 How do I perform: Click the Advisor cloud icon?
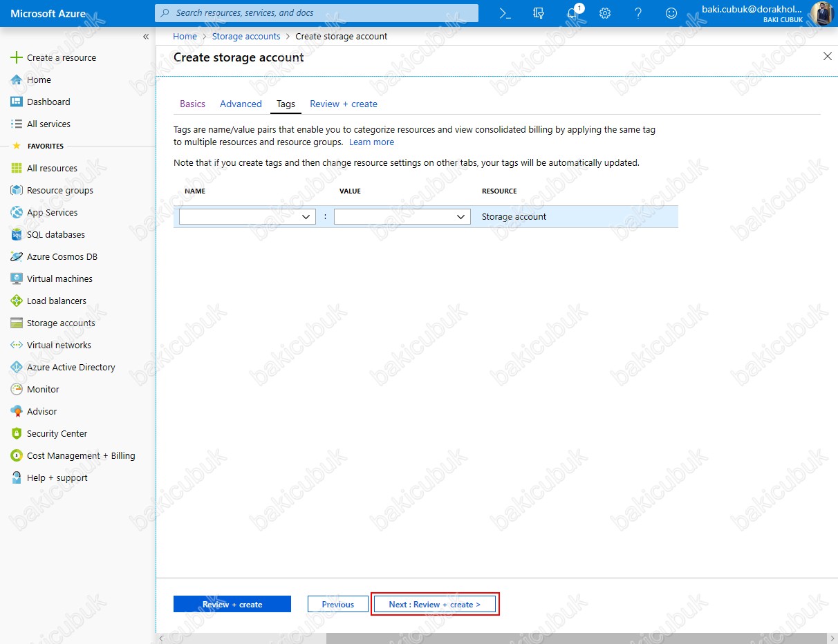(17, 411)
